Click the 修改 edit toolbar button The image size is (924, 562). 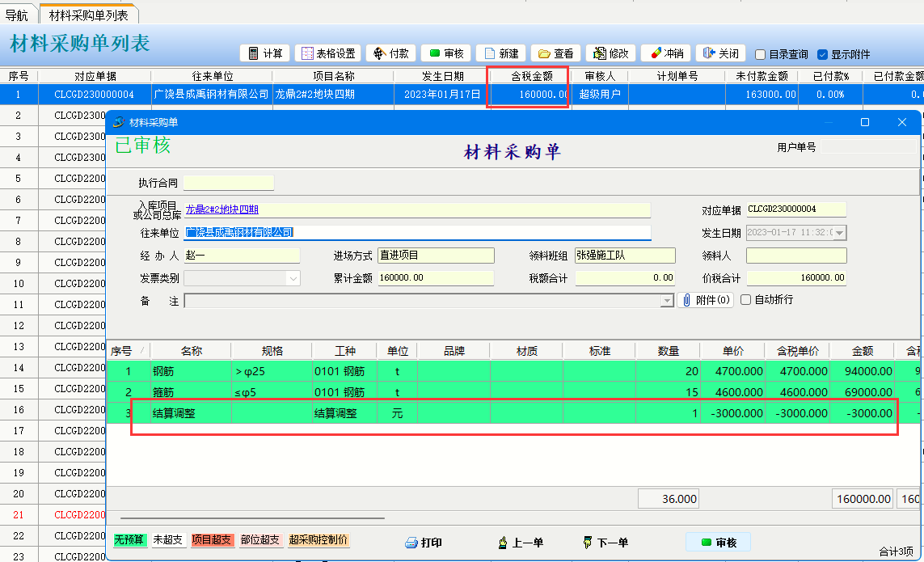point(610,53)
